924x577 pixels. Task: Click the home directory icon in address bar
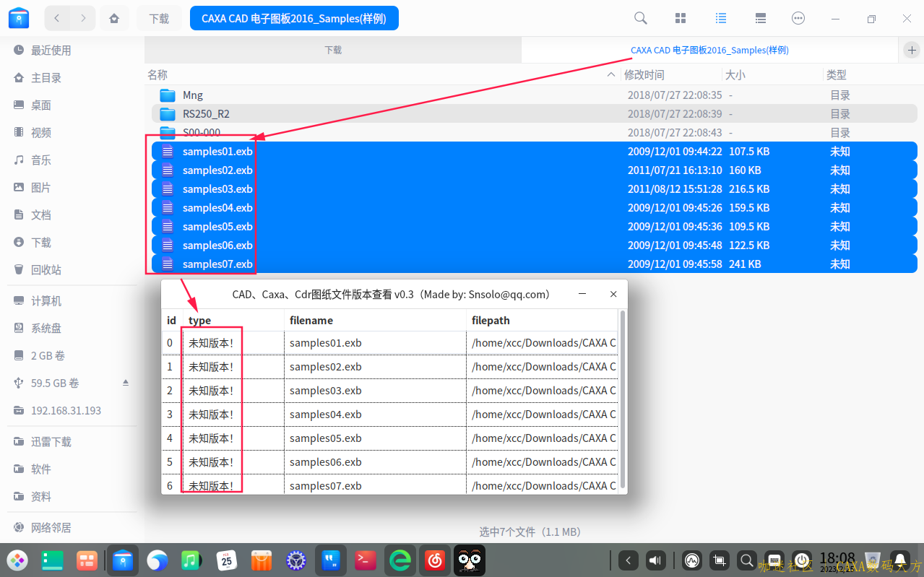(114, 19)
